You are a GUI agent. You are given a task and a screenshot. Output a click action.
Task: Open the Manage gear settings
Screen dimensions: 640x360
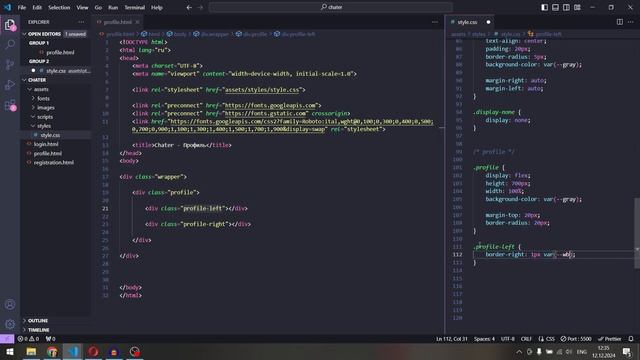[10, 324]
